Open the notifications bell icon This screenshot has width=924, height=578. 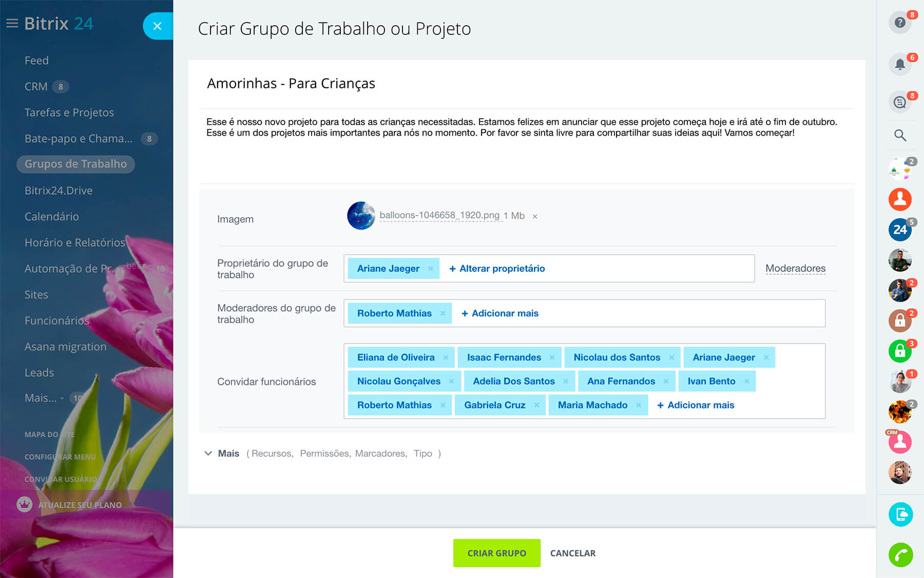[x=899, y=65]
